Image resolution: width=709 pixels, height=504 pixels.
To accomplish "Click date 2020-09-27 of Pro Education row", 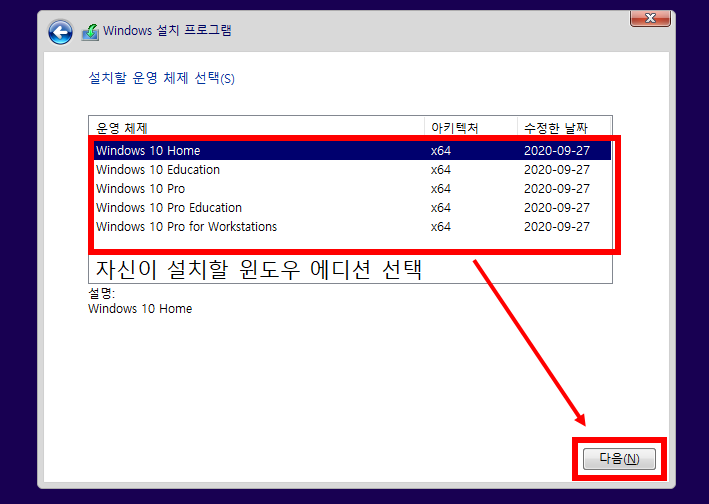I will point(557,208).
